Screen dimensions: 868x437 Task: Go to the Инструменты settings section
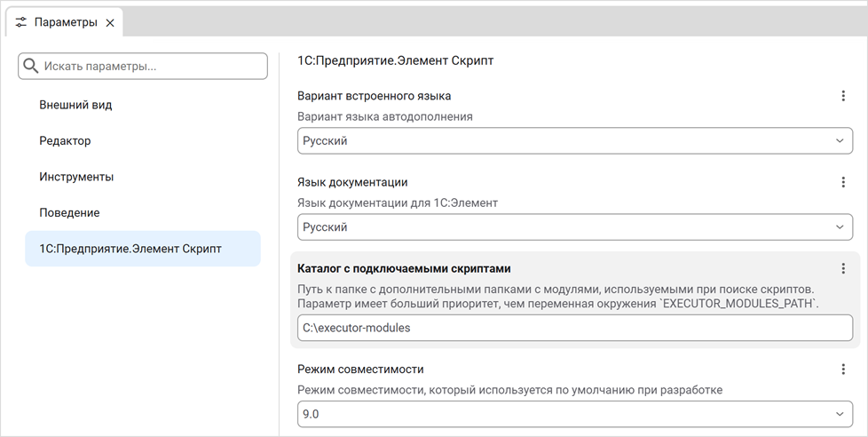coord(76,177)
